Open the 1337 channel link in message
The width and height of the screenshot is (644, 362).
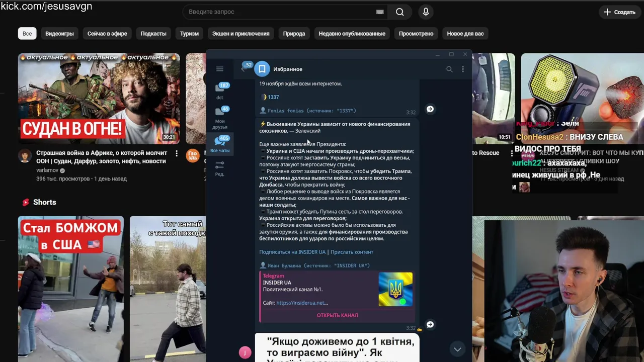pyautogui.click(x=273, y=97)
